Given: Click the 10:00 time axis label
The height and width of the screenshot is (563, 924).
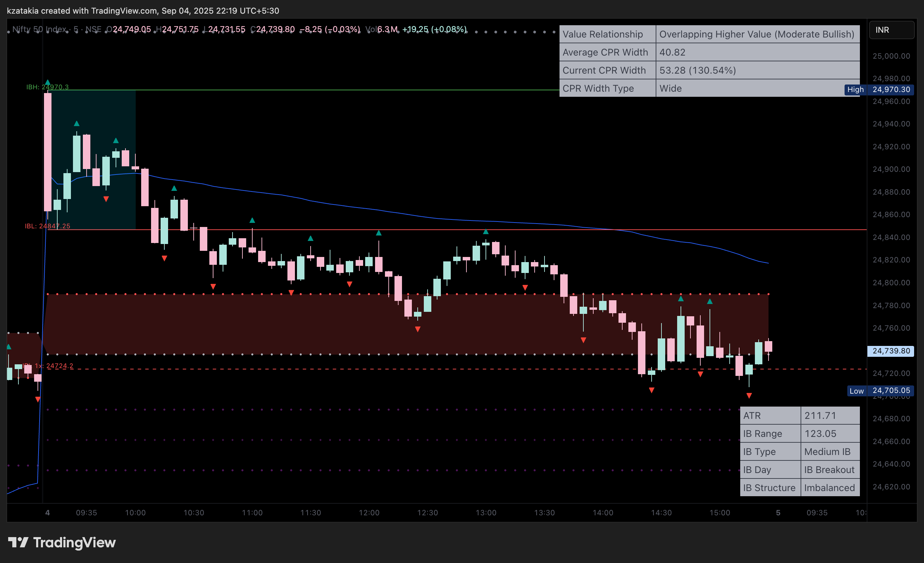Looking at the screenshot, I should [135, 513].
